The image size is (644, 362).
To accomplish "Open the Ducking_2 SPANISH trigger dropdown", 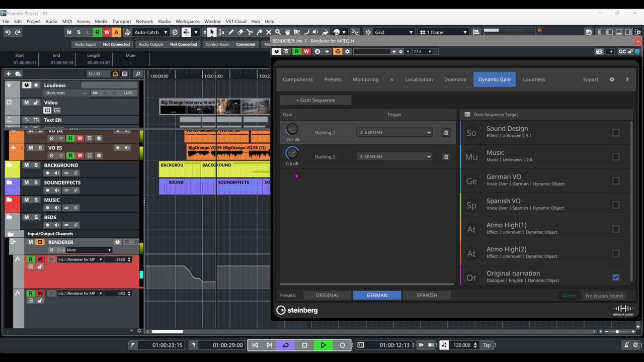I will (394, 157).
